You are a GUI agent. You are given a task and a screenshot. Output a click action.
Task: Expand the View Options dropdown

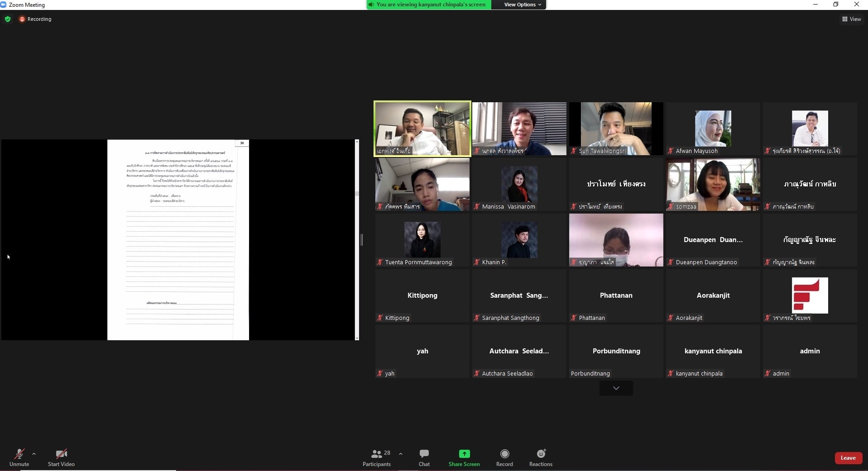tap(523, 5)
